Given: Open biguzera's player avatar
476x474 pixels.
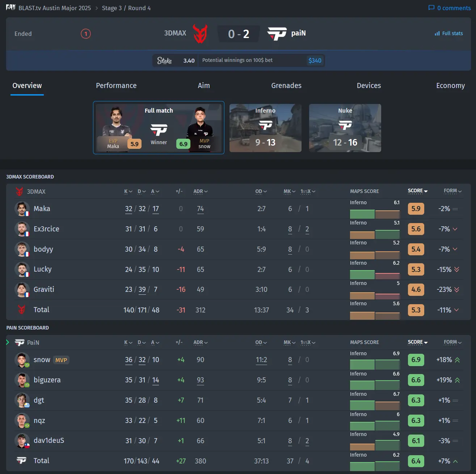Looking at the screenshot, I should tap(22, 380).
